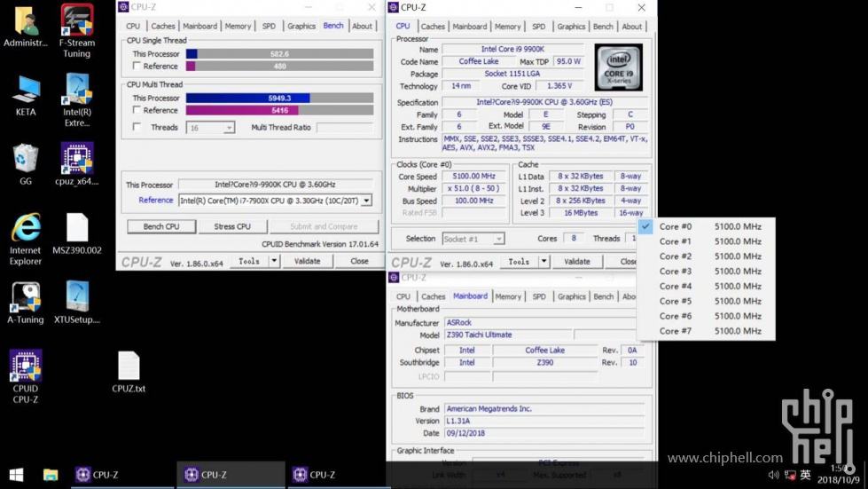The height and width of the screenshot is (489, 868).
Task: Select Core #1 in the clocks menu
Action: click(706, 241)
